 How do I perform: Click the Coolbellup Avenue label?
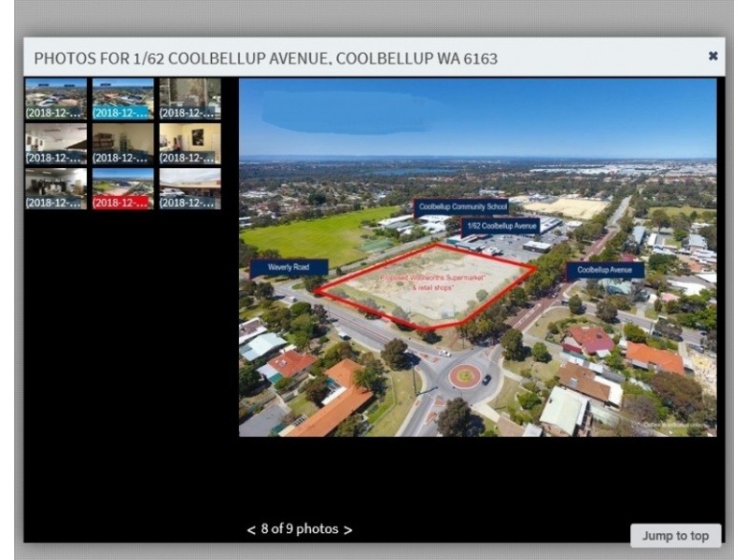[603, 269]
